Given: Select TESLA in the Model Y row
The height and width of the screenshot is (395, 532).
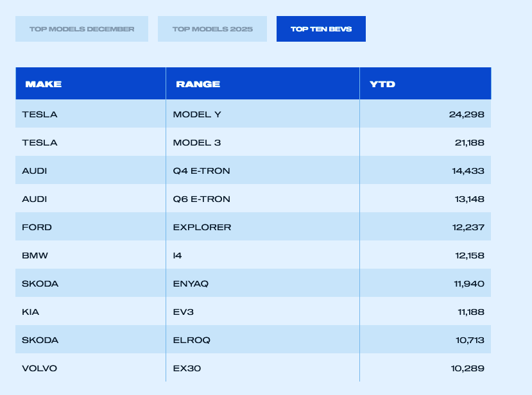Looking at the screenshot, I should [40, 114].
